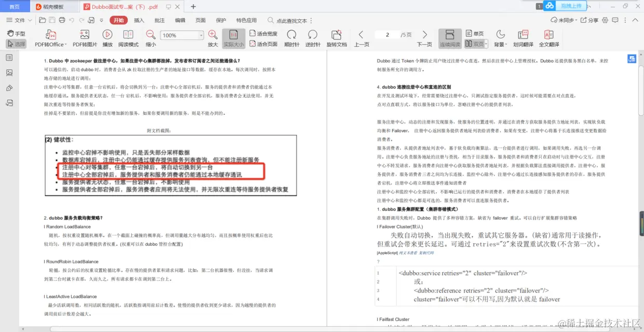Screen dimensions: 644x332
Task: Switch to single page view (单页)
Action: (475, 34)
